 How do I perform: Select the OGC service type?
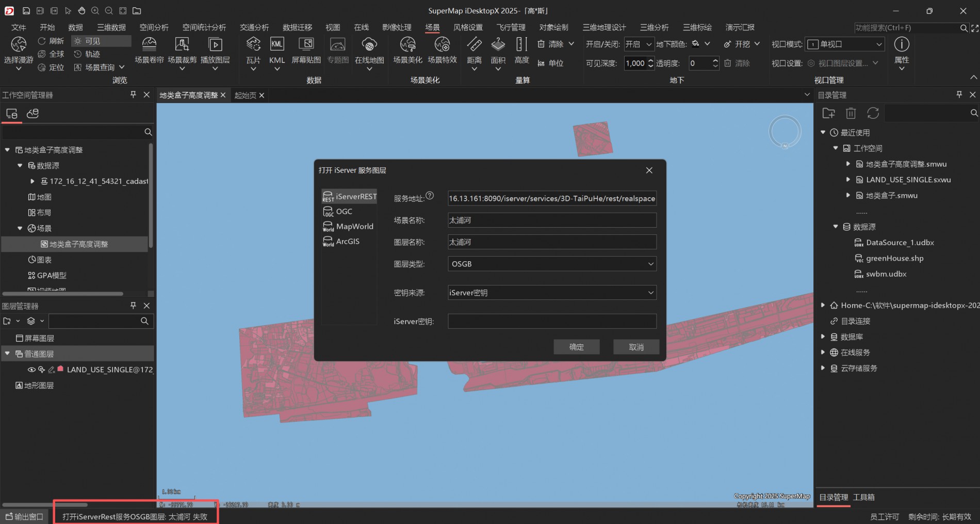point(344,212)
